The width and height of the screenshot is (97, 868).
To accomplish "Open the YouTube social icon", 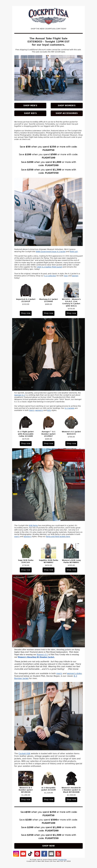I will pos(23,853).
